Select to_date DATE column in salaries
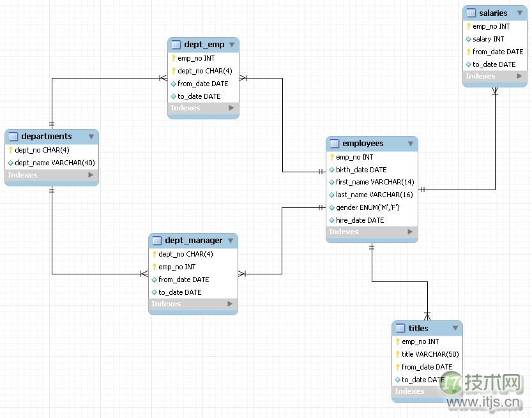Viewport: 532px width, 418px height. (x=494, y=64)
